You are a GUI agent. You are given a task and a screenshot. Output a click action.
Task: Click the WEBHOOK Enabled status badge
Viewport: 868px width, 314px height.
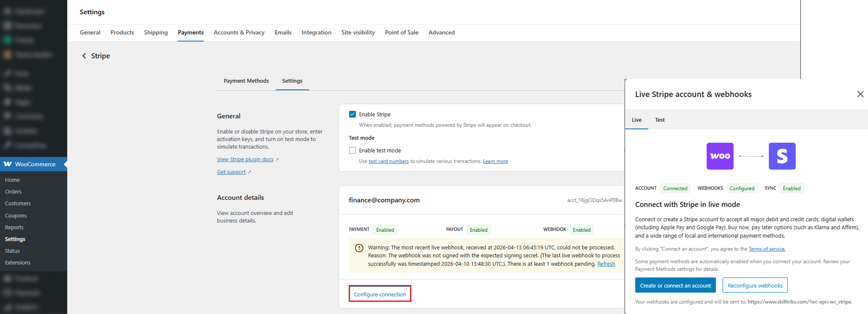(x=582, y=230)
